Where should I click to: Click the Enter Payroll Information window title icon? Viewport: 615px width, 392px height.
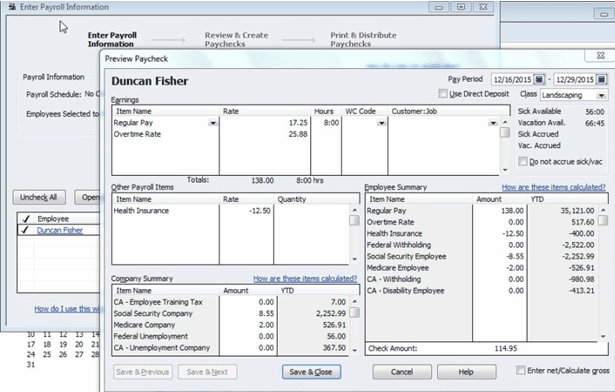coord(13,7)
